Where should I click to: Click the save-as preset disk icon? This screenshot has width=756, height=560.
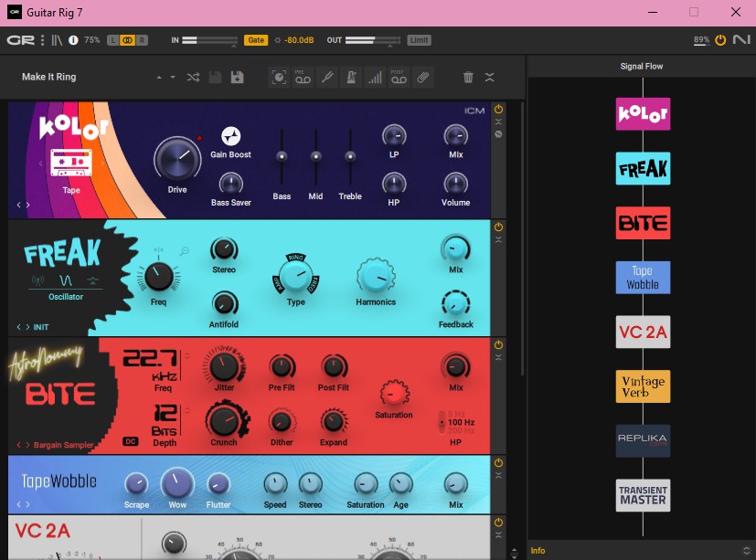237,77
